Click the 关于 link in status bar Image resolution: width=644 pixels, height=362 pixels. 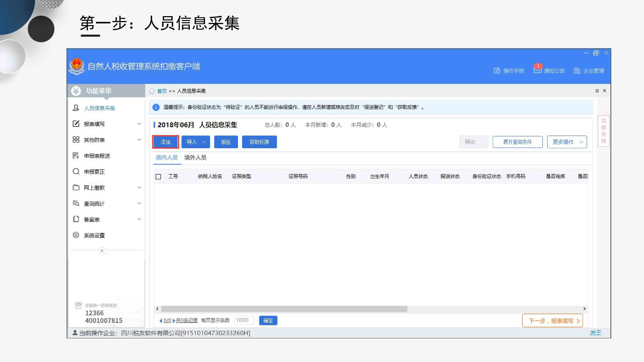click(596, 333)
